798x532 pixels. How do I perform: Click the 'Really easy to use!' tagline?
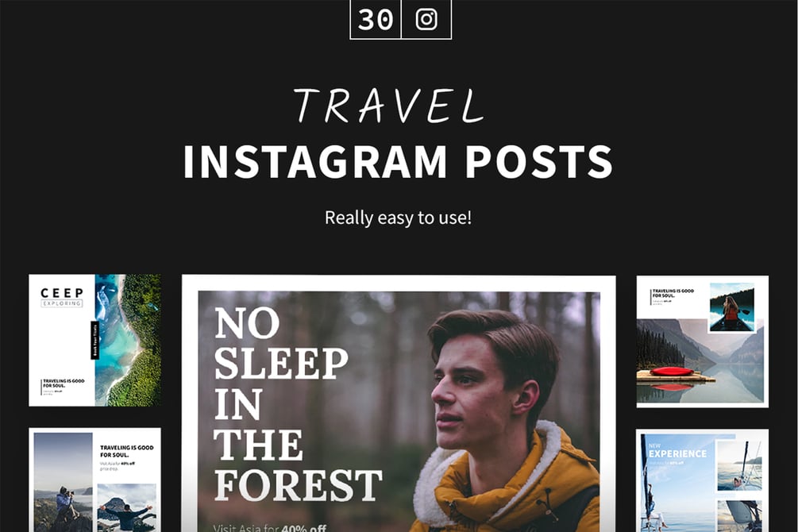pos(398,218)
